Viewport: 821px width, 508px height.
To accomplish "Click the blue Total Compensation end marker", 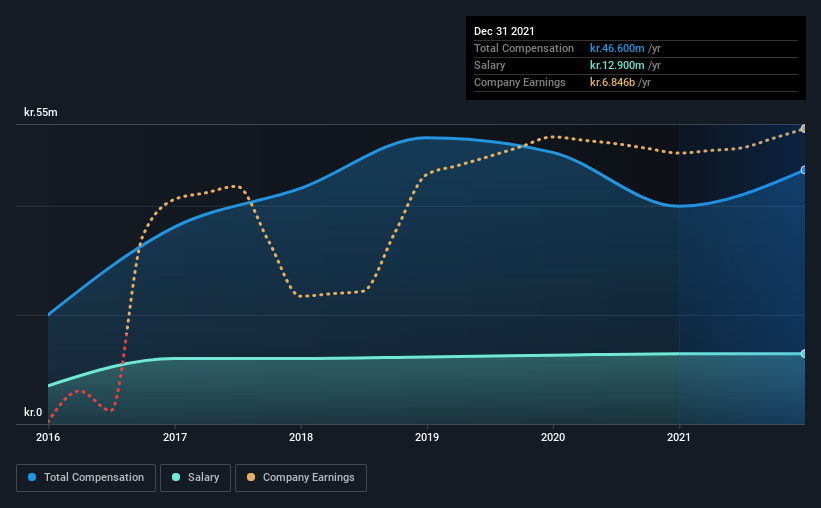I will [x=803, y=170].
